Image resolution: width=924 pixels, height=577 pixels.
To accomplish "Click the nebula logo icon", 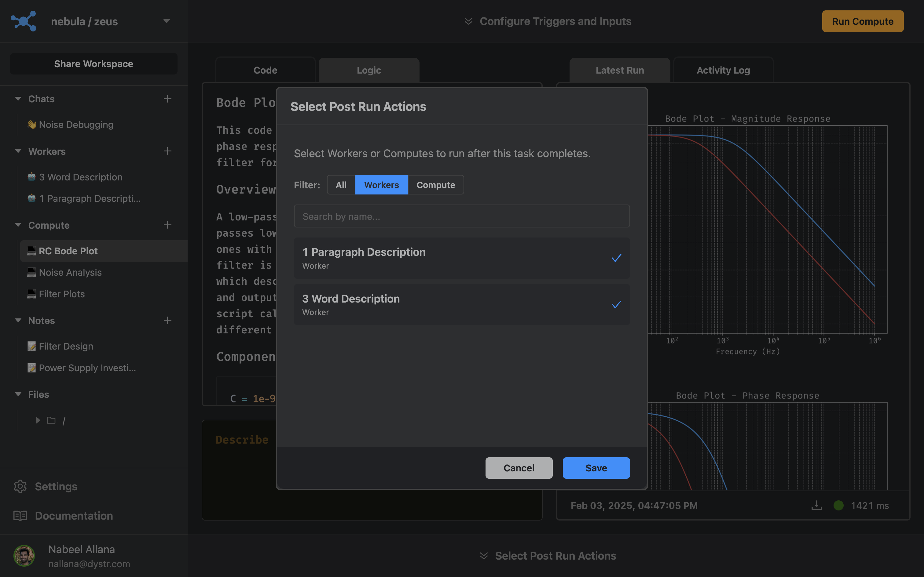I will click(x=24, y=21).
